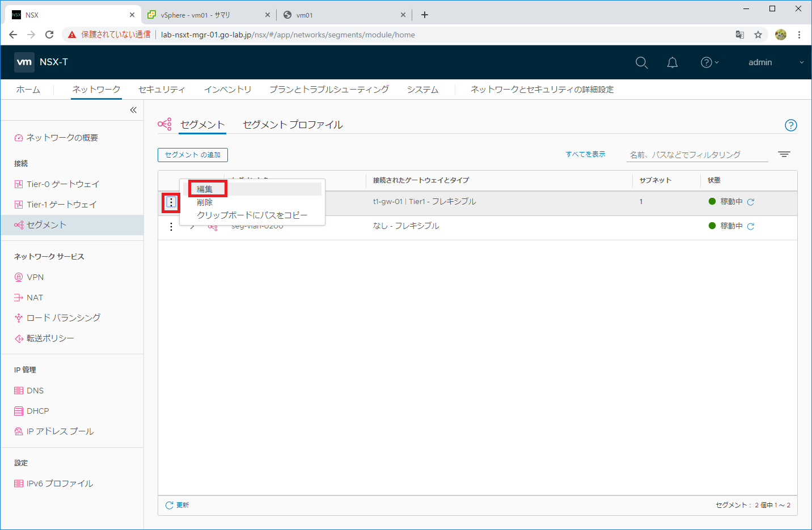Image resolution: width=812 pixels, height=530 pixels.
Task: Switch to the vSphere - vm01 browser tab
Action: tap(196, 15)
